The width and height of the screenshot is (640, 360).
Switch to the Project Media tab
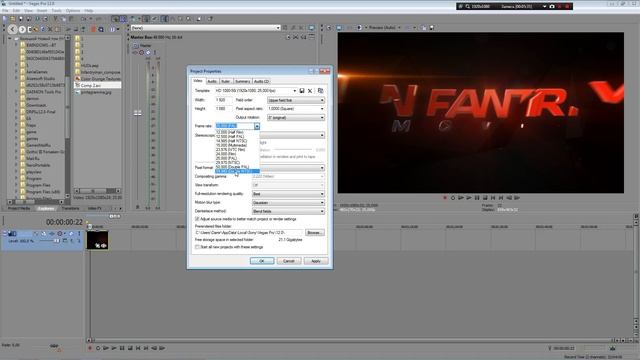click(x=19, y=208)
